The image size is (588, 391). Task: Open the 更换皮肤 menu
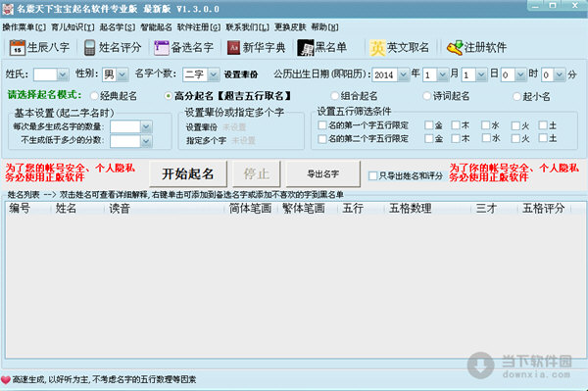[290, 27]
